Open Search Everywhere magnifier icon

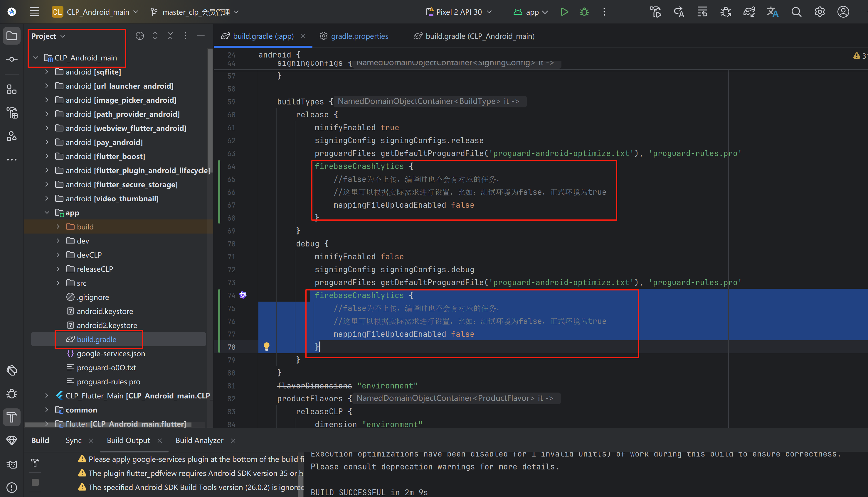(796, 11)
